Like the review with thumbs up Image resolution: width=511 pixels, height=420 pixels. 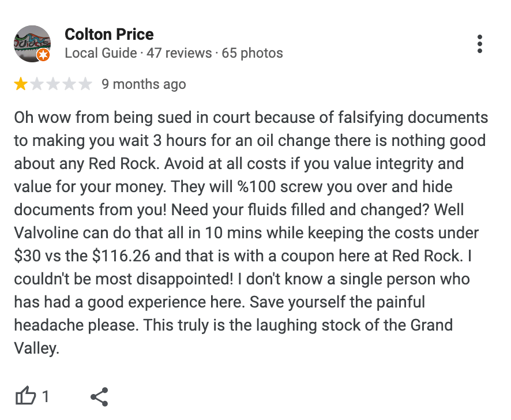[25, 396]
